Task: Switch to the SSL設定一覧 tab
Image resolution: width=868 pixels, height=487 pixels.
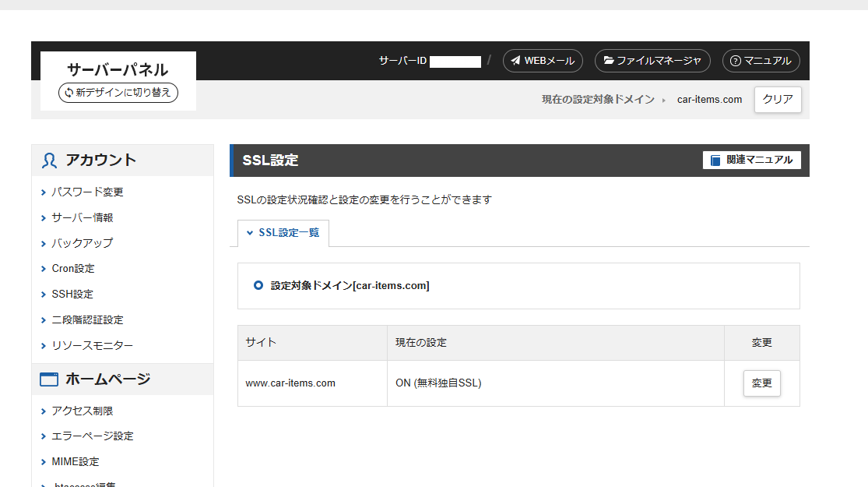Action: [283, 233]
